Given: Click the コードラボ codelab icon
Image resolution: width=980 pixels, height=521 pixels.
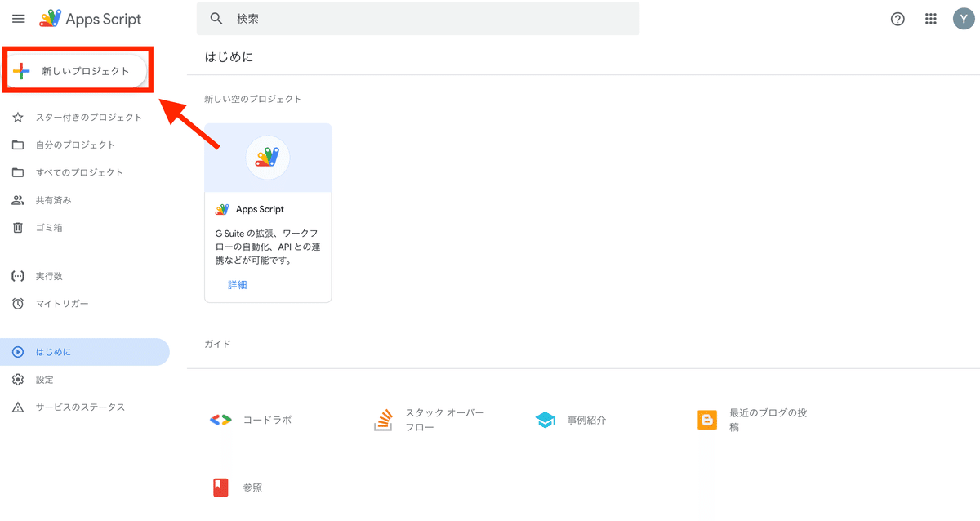Looking at the screenshot, I should click(220, 420).
